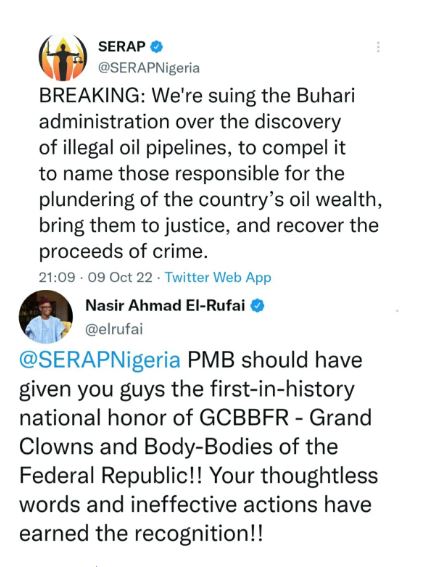The image size is (425, 567).
Task: Click El-Rufai's blue verified checkmark badge
Action: (x=258, y=306)
